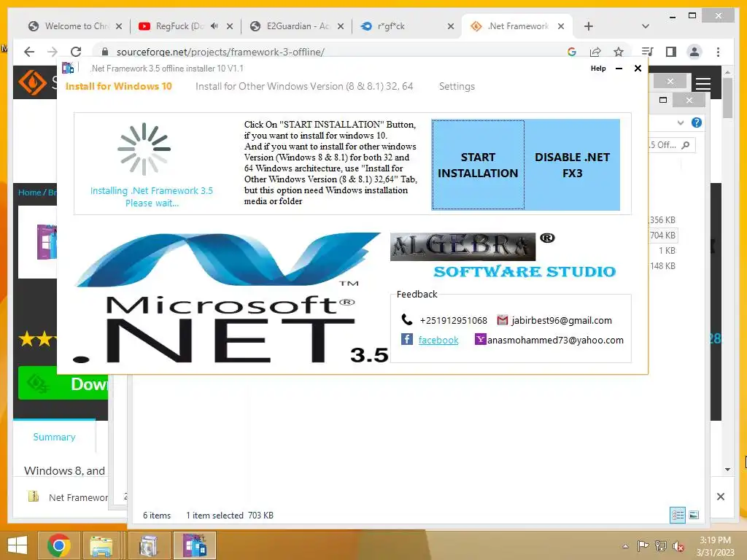Click the Facebook icon in Feedback
This screenshot has width=747, height=560.
[x=407, y=339]
